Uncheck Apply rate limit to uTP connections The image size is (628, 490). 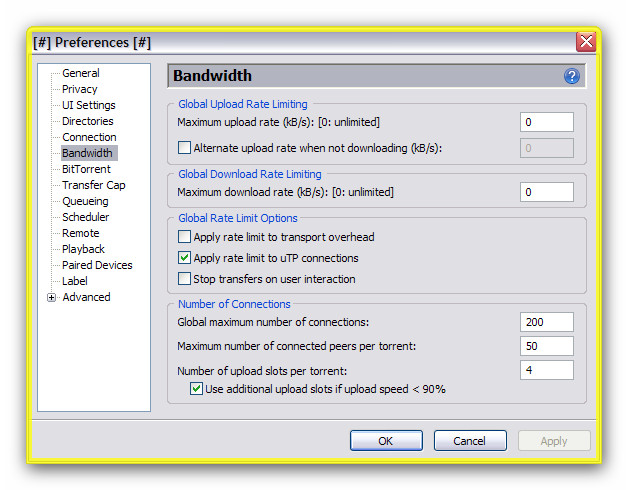tap(184, 258)
